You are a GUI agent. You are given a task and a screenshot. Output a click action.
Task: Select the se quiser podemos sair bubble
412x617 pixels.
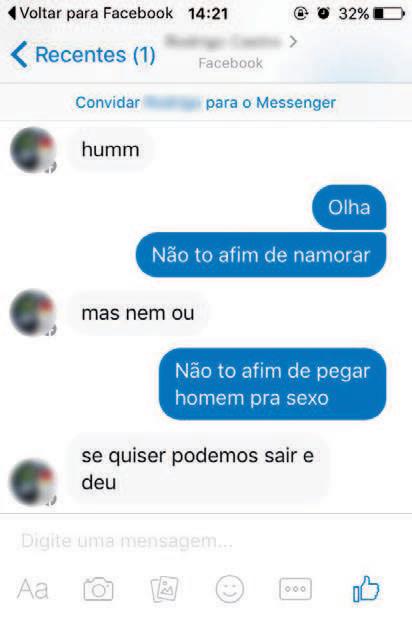[198, 469]
